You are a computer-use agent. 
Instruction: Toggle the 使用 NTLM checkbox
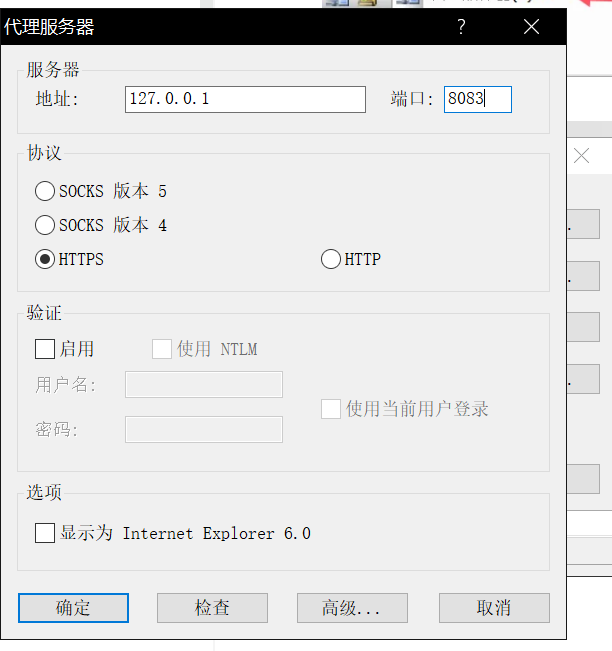(162, 349)
